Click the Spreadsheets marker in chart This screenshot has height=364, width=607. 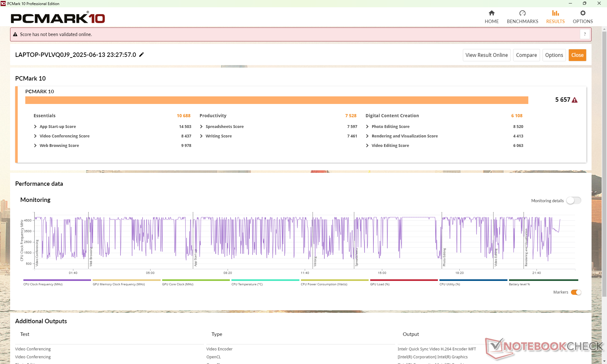(357, 257)
